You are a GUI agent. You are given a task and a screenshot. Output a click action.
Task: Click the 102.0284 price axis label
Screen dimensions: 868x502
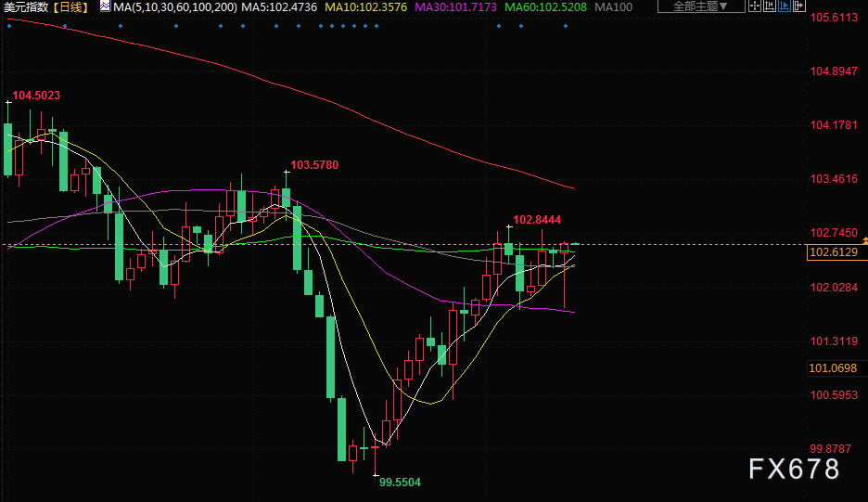[x=835, y=288]
